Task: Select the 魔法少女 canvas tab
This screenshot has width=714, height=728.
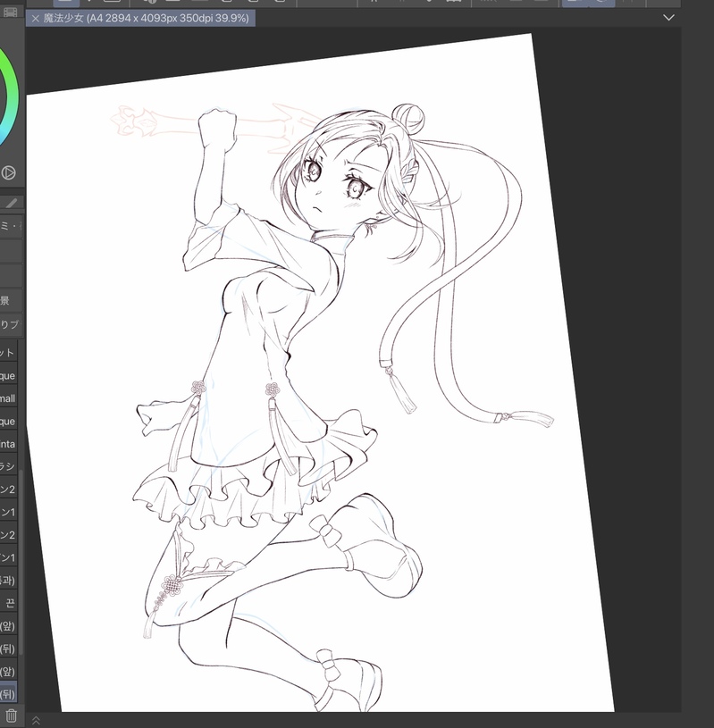Action: point(140,19)
